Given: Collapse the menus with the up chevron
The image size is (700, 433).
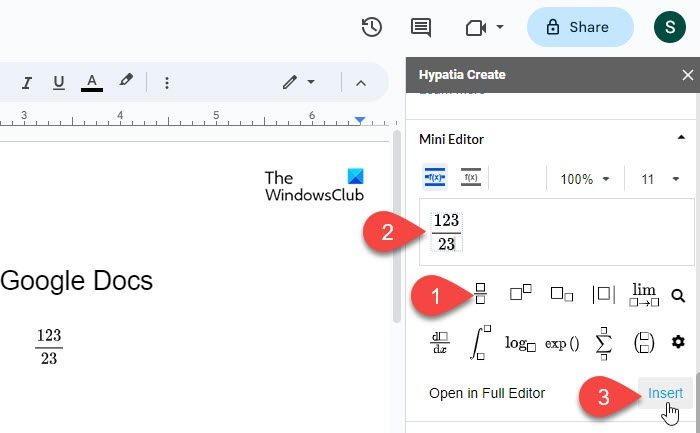Looking at the screenshot, I should [361, 83].
